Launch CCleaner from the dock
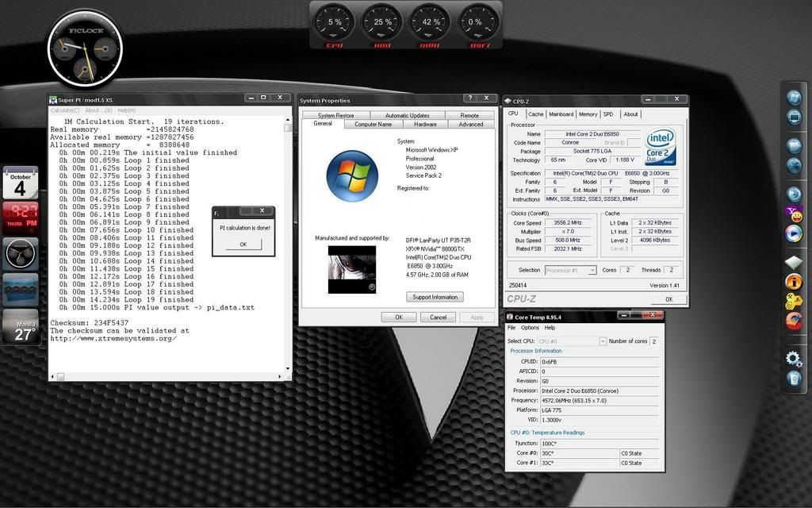The height and width of the screenshot is (508, 812). tap(794, 321)
